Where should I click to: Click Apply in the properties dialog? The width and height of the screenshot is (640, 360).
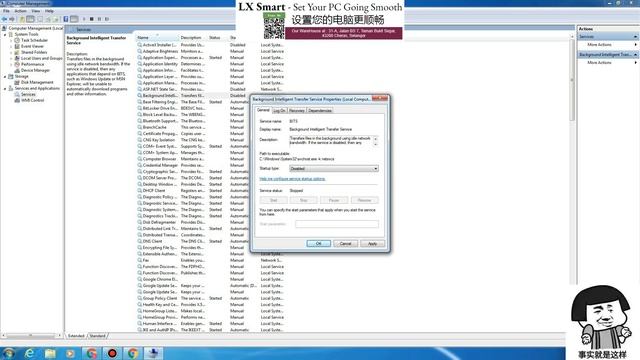(x=373, y=244)
